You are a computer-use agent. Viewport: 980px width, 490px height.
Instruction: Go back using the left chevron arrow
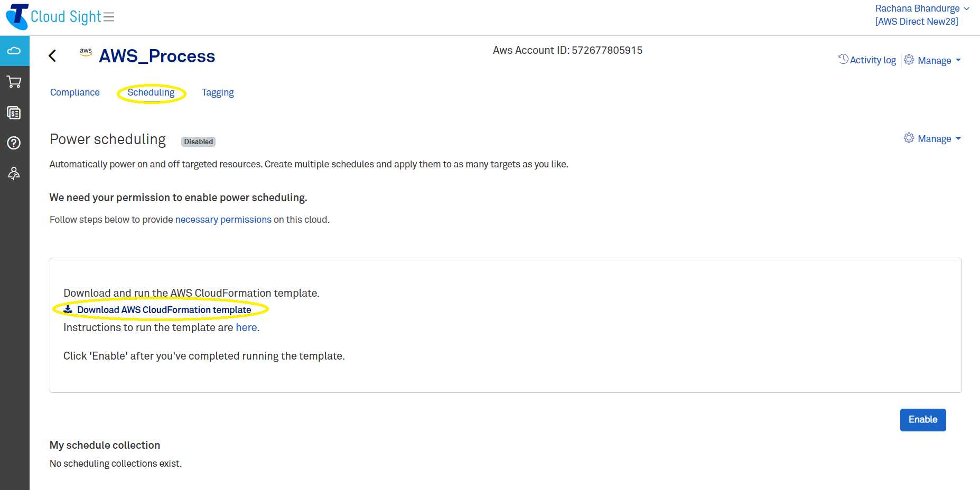pos(52,56)
